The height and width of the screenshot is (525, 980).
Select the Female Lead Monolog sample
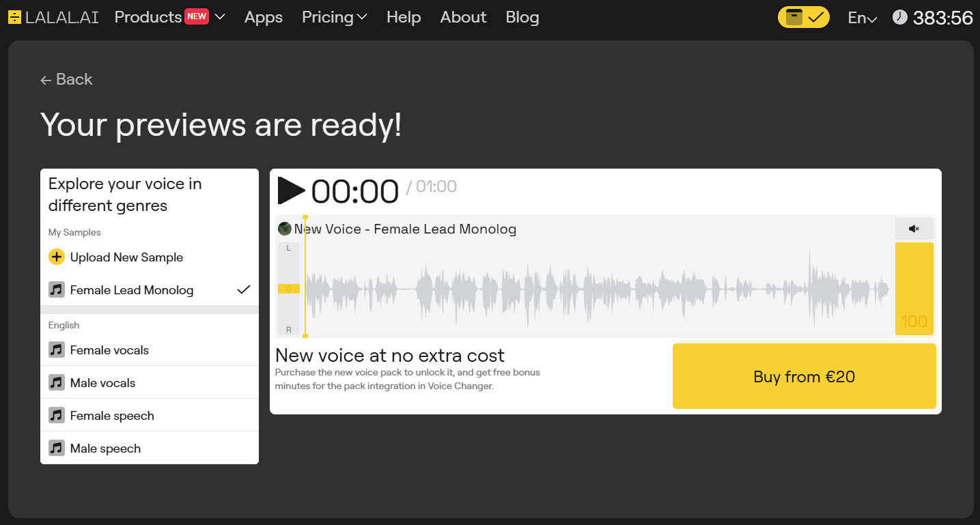coord(150,290)
